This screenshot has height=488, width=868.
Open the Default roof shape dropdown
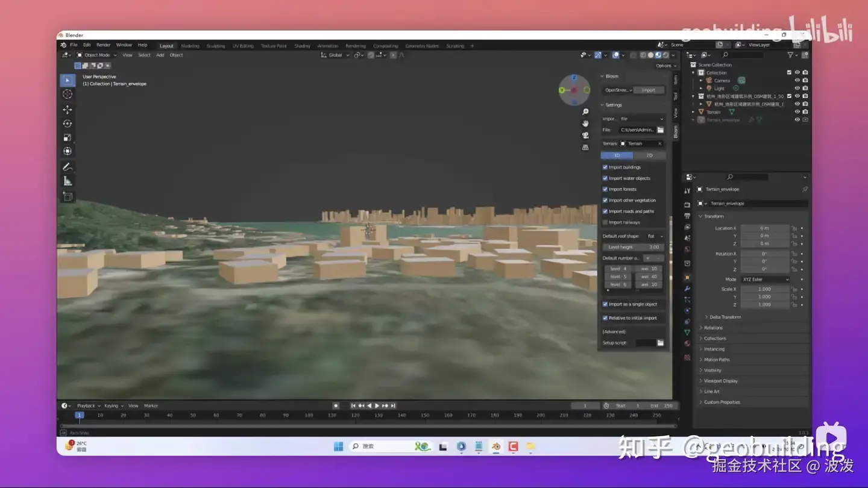point(654,236)
